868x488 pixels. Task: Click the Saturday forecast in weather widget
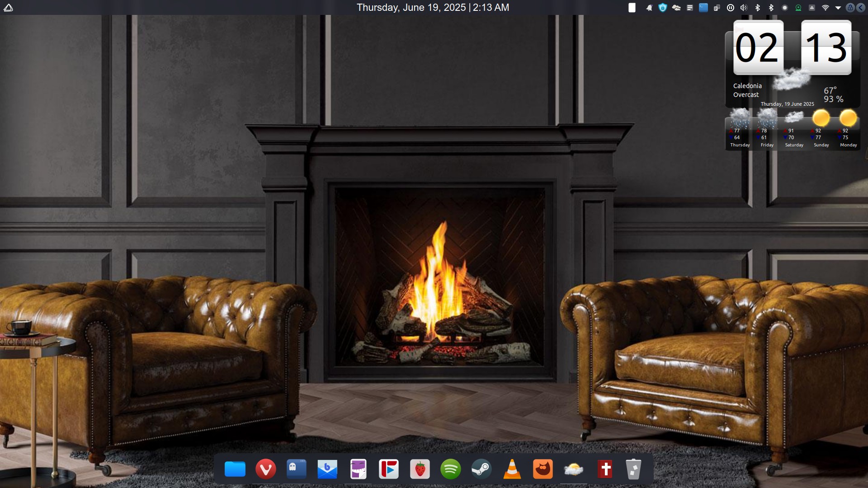coord(794,131)
